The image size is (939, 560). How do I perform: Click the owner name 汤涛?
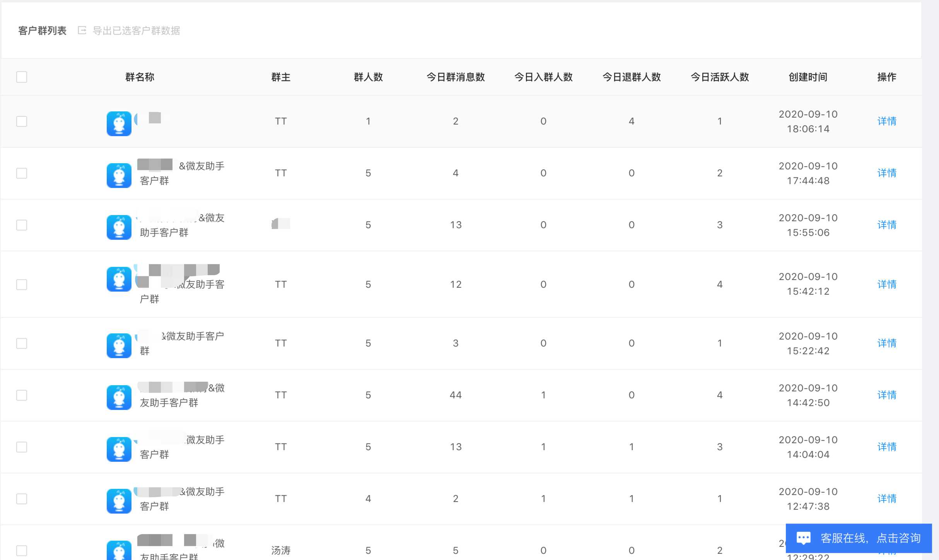click(281, 550)
